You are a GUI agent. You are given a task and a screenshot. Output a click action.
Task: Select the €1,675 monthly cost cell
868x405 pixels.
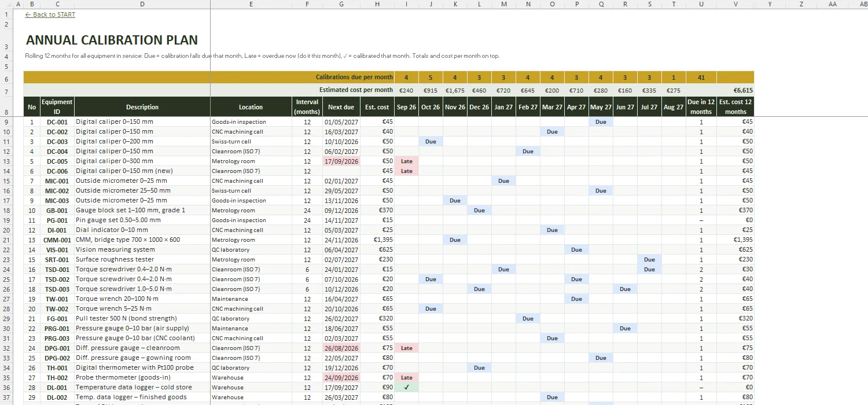(455, 90)
